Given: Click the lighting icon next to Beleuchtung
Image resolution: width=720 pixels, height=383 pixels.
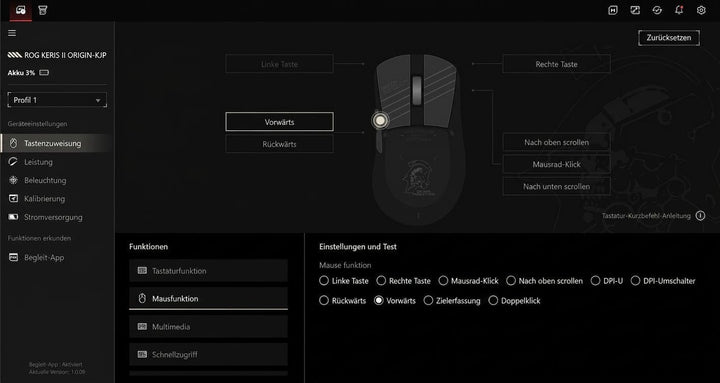Looking at the screenshot, I should pos(13,180).
